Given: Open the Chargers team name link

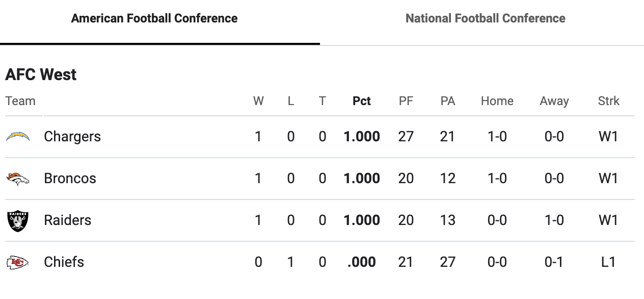Looking at the screenshot, I should pos(72,137).
